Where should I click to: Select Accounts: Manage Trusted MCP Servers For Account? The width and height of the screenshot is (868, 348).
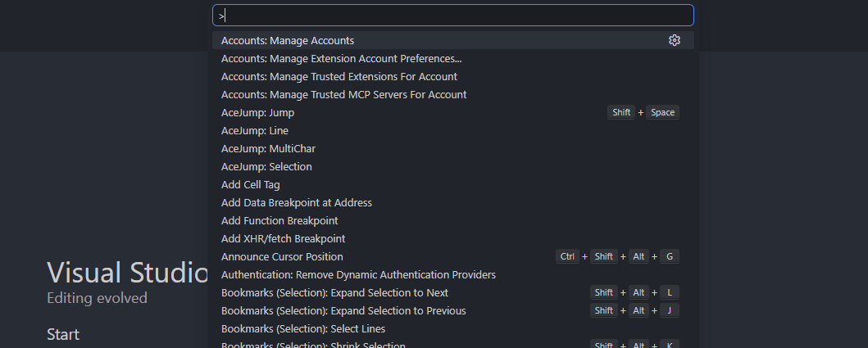click(x=452, y=95)
